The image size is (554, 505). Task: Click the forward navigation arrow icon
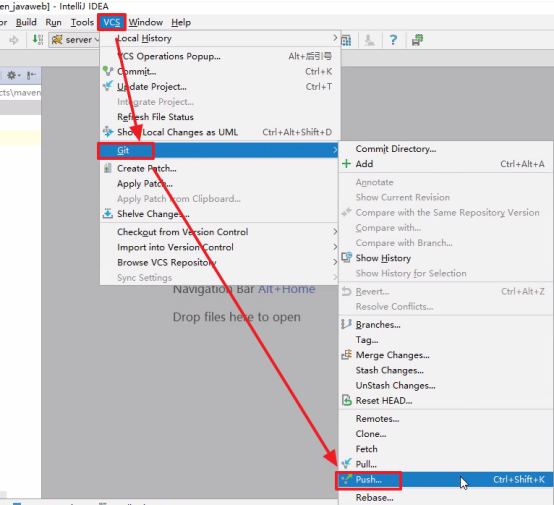[13, 40]
